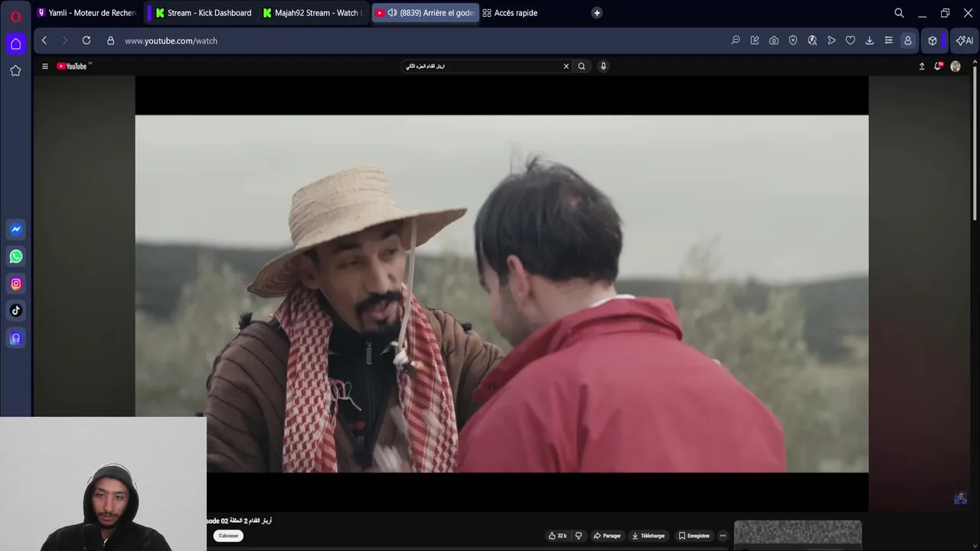Open the Opera AI assistant

[965, 41]
